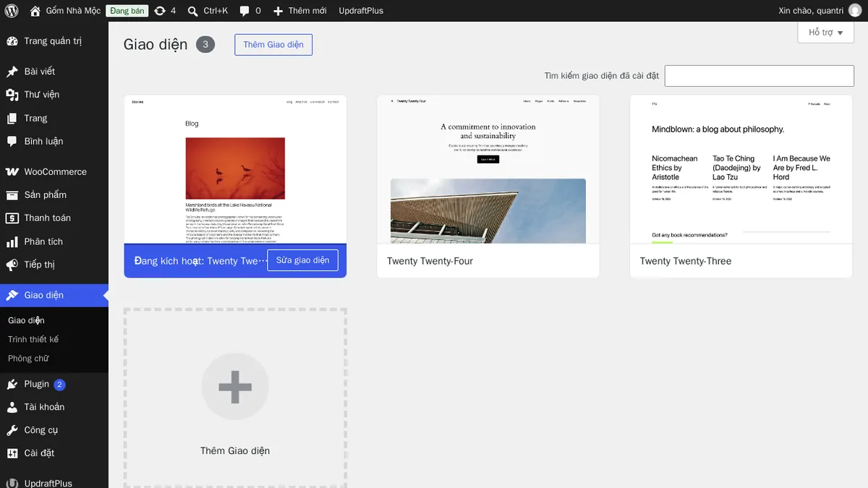This screenshot has width=868, height=488.
Task: Click the home icon beside Gốm Nhà Mộc
Action: tap(35, 11)
